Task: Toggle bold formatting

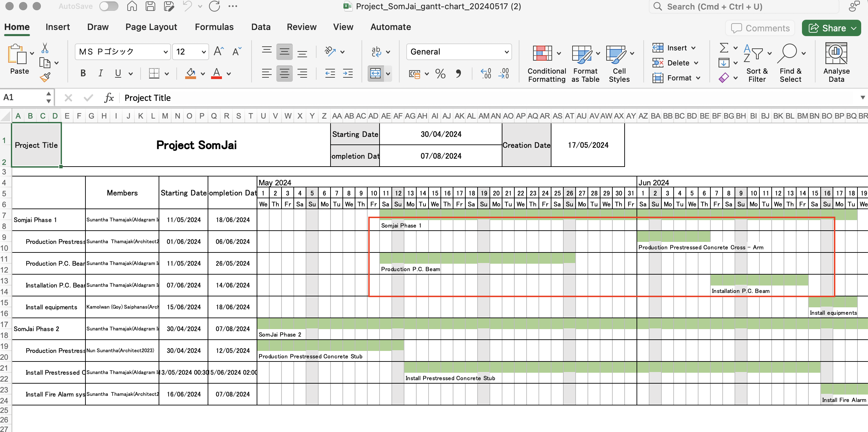Action: pyautogui.click(x=83, y=73)
